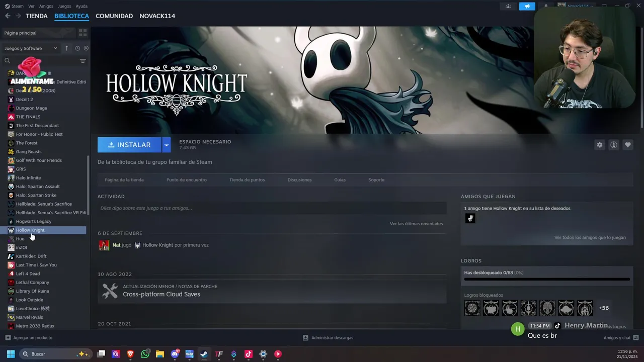644x362 pixels.
Task: Open Administrar descargas
Action: coord(328,338)
